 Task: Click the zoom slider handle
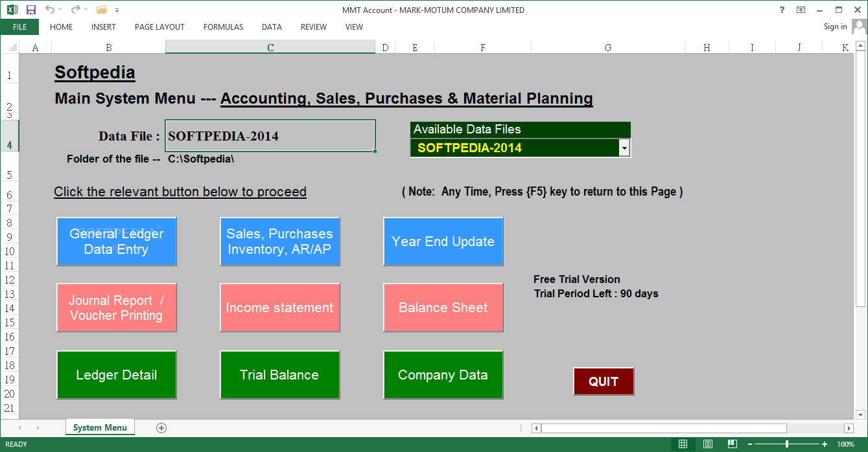[787, 444]
